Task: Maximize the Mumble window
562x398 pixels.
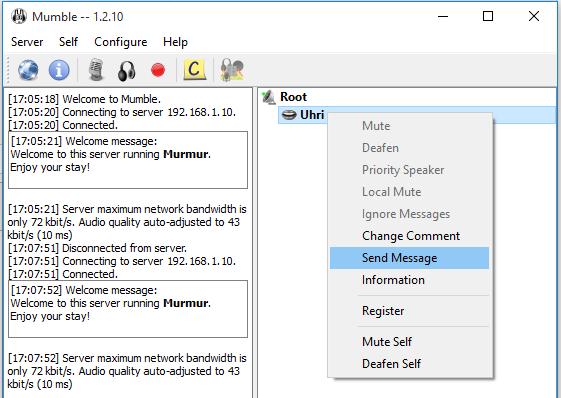Action: coord(488,16)
